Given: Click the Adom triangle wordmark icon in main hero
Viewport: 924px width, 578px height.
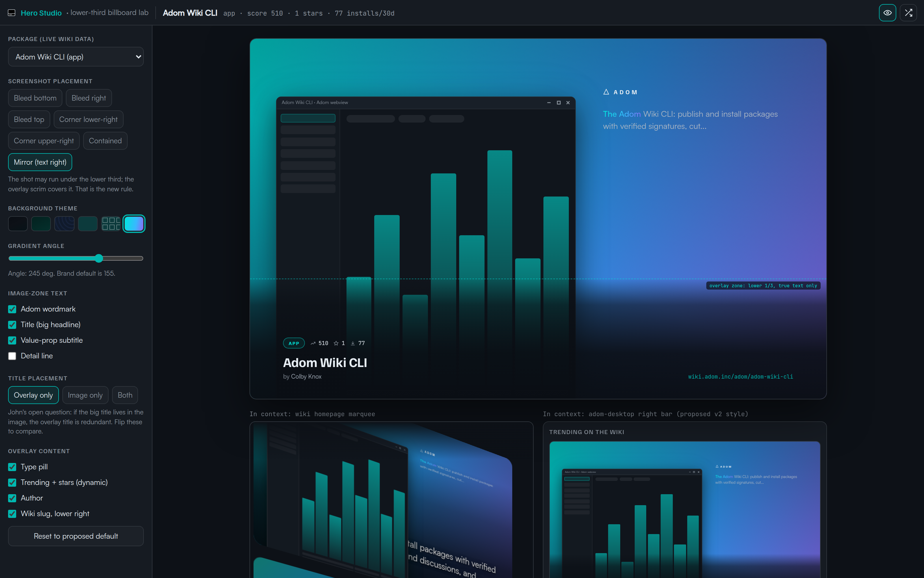Looking at the screenshot, I should click(606, 92).
